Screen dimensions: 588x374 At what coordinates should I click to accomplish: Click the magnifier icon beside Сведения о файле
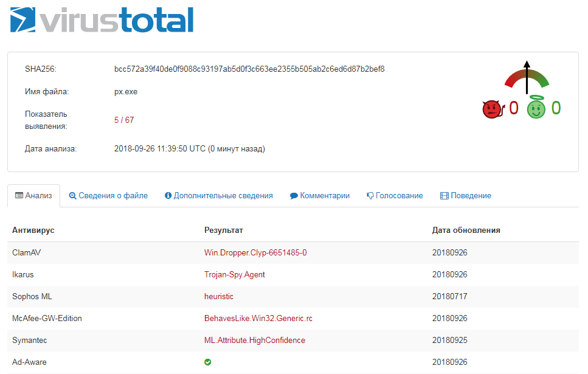click(x=73, y=195)
